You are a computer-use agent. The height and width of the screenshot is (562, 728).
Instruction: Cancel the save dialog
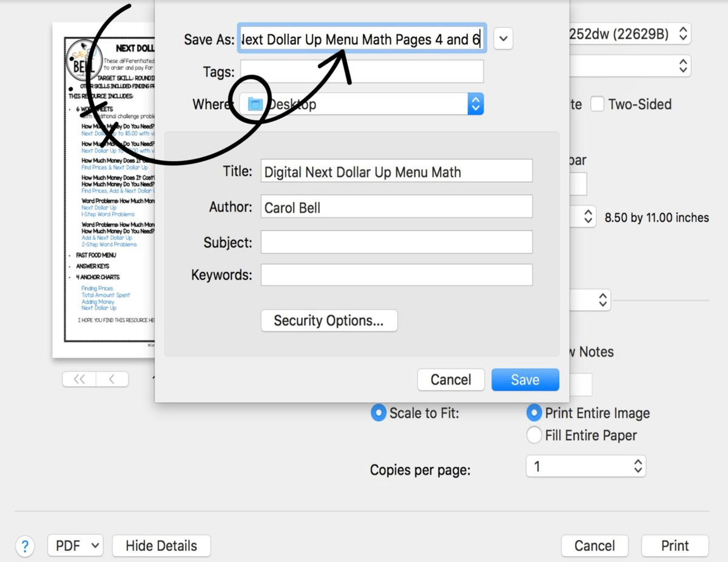[451, 380]
